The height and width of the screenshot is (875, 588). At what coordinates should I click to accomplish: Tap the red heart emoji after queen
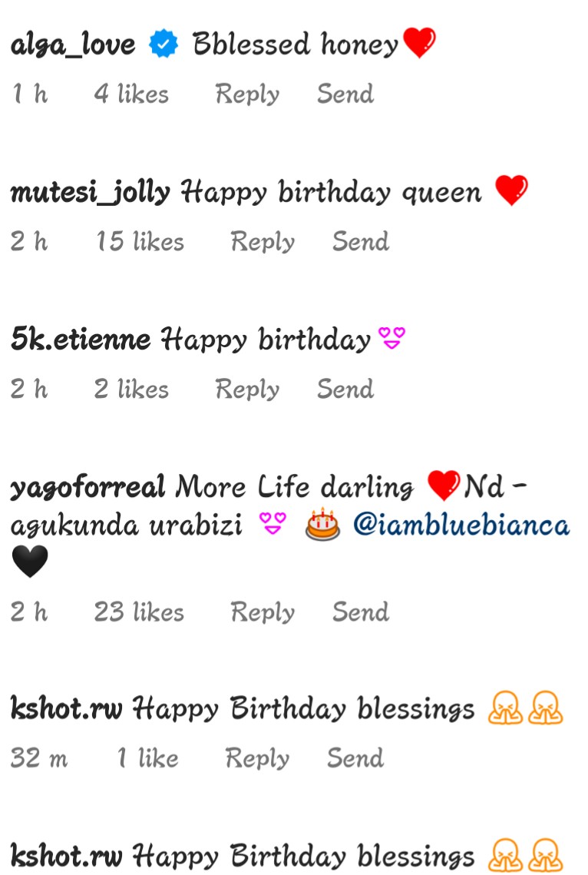click(511, 190)
